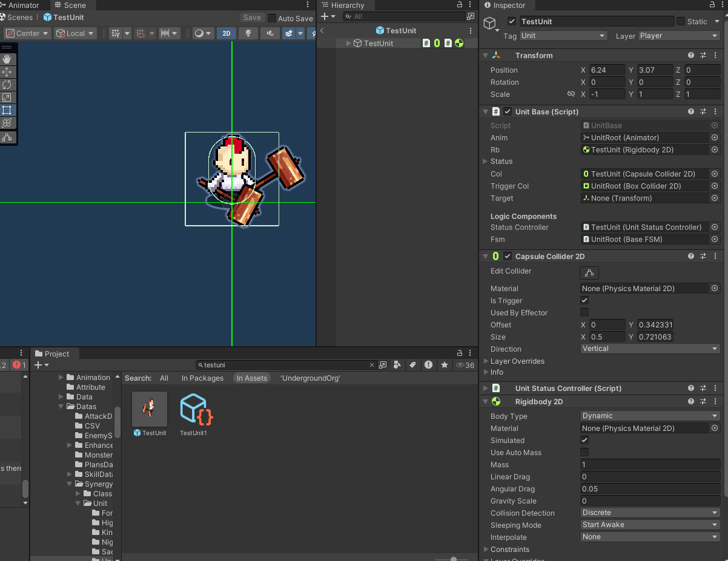Toggle the 2D view button

coord(227,33)
